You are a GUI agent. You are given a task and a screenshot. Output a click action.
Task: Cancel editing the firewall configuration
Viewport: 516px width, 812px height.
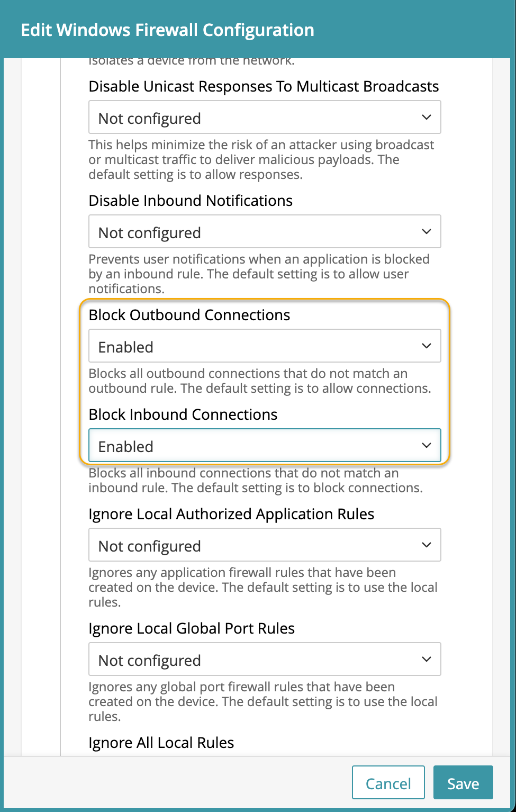388,783
